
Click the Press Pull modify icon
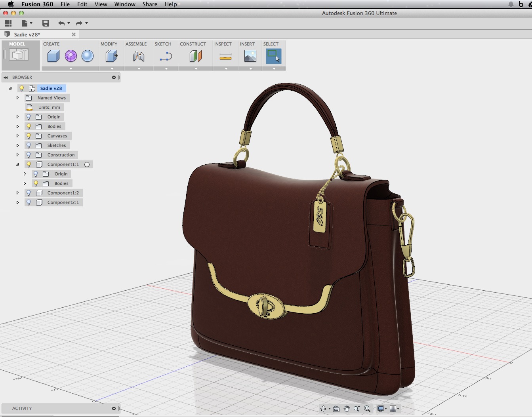pos(111,56)
